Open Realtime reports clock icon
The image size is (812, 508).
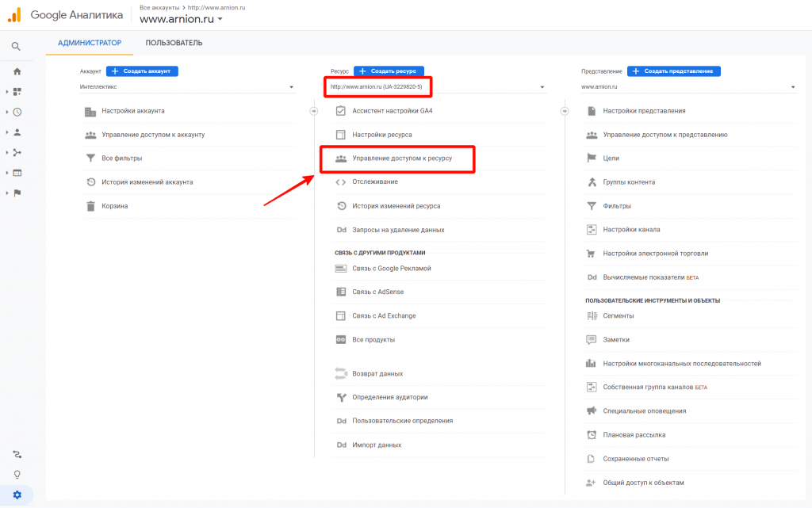click(x=17, y=112)
